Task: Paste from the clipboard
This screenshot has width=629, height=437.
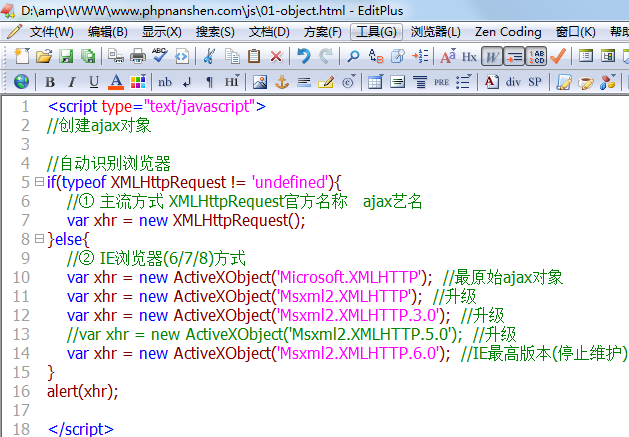Action: coord(254,57)
